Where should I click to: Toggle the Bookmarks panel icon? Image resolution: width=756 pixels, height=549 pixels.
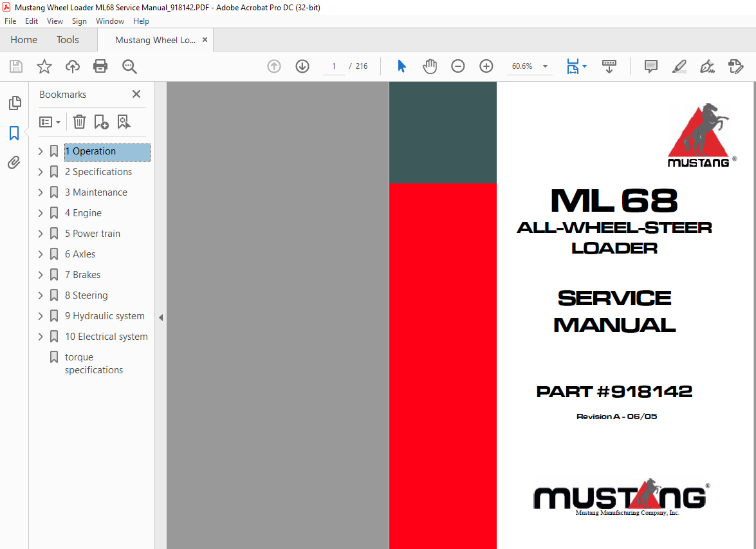[x=14, y=133]
